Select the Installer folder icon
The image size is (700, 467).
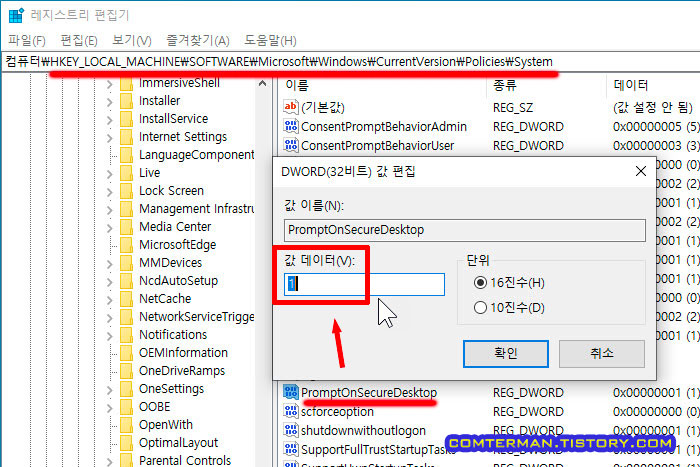point(126,101)
